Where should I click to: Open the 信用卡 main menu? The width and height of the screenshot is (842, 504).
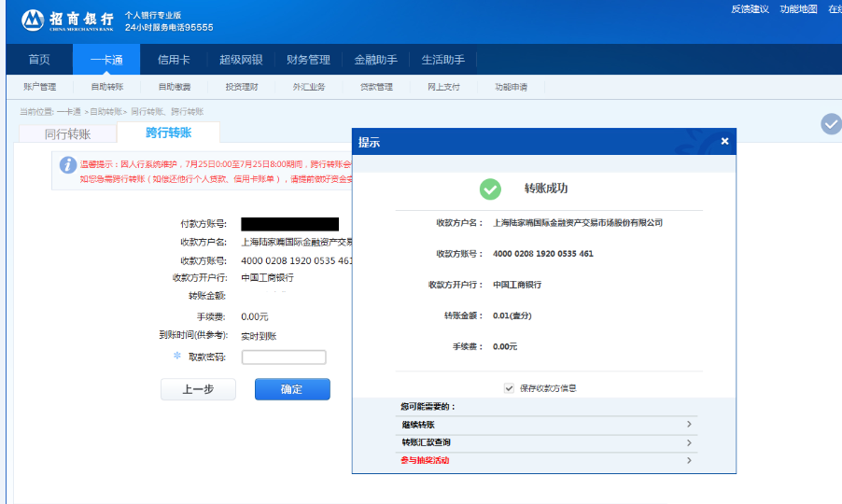coord(174,60)
